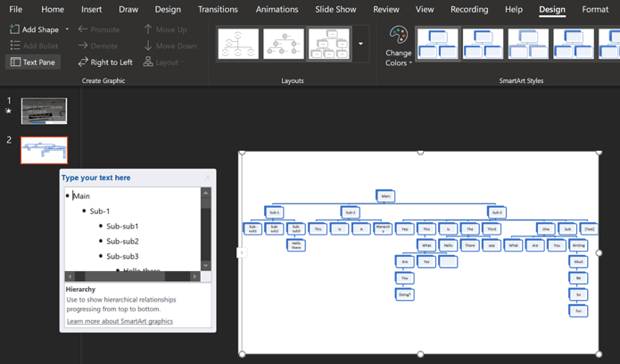Choose the second SmartArt style thumbnail
Screen dimensions: 620x364
click(x=483, y=44)
